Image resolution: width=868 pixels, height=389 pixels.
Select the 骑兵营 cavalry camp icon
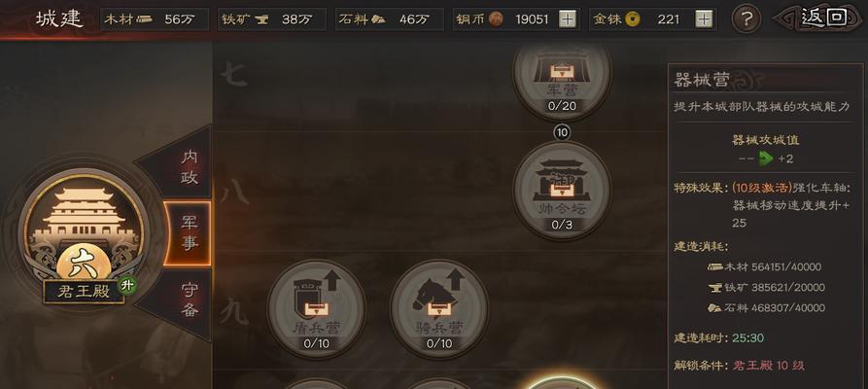439,308
